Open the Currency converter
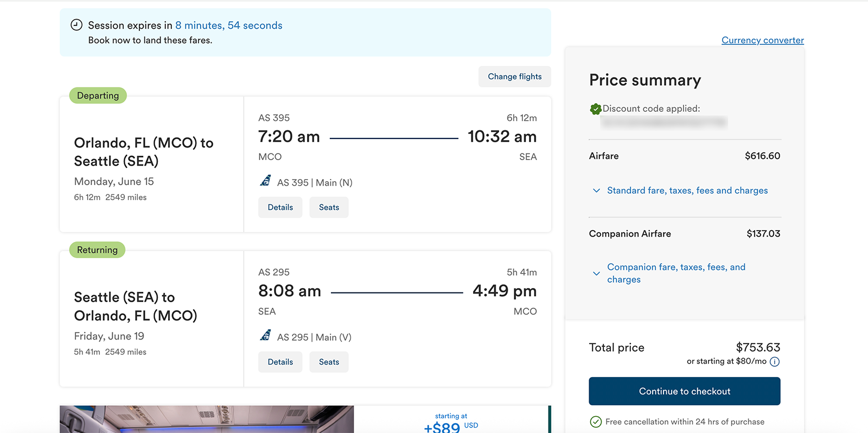The image size is (868, 433). coord(762,40)
